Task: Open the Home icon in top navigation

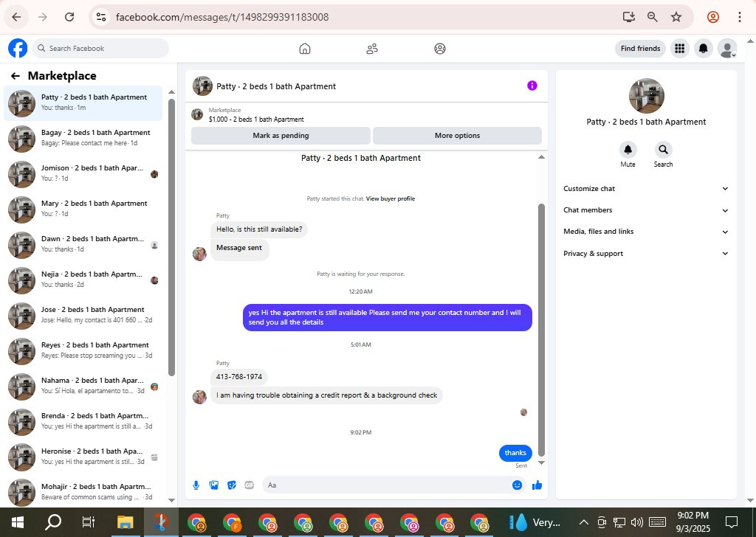Action: point(305,49)
